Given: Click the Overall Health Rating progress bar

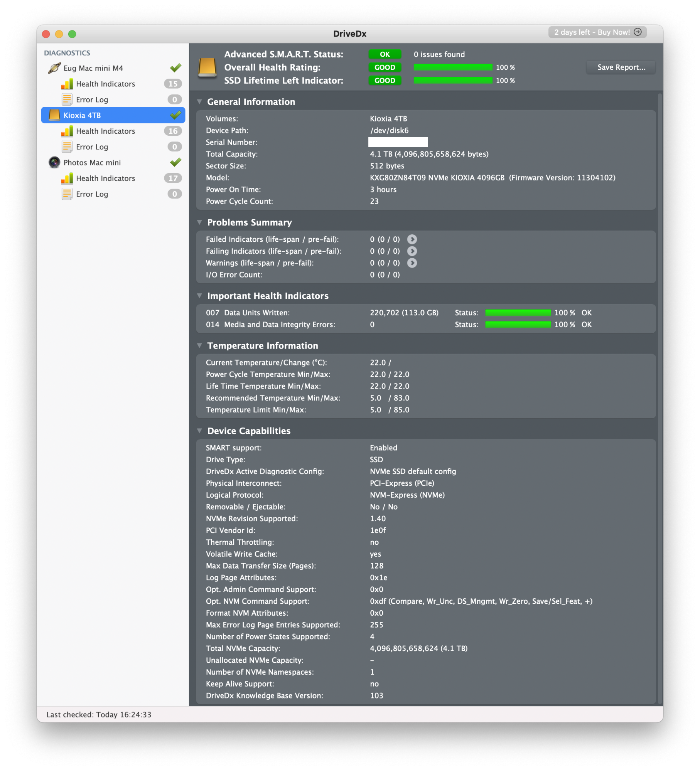Looking at the screenshot, I should click(x=453, y=67).
